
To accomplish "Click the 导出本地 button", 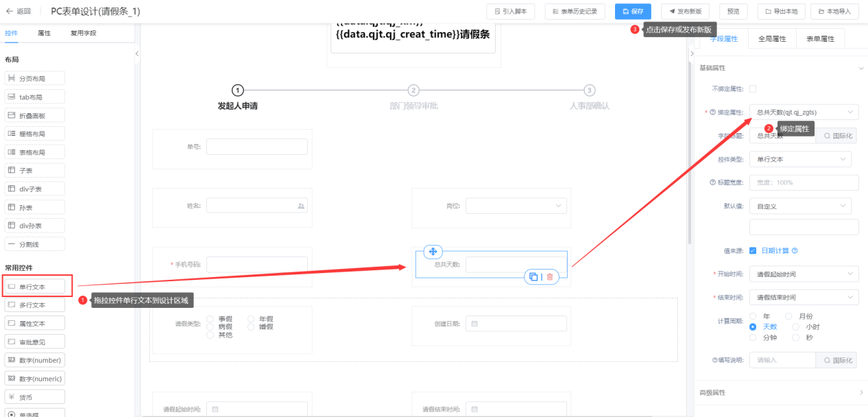I will pos(782,11).
